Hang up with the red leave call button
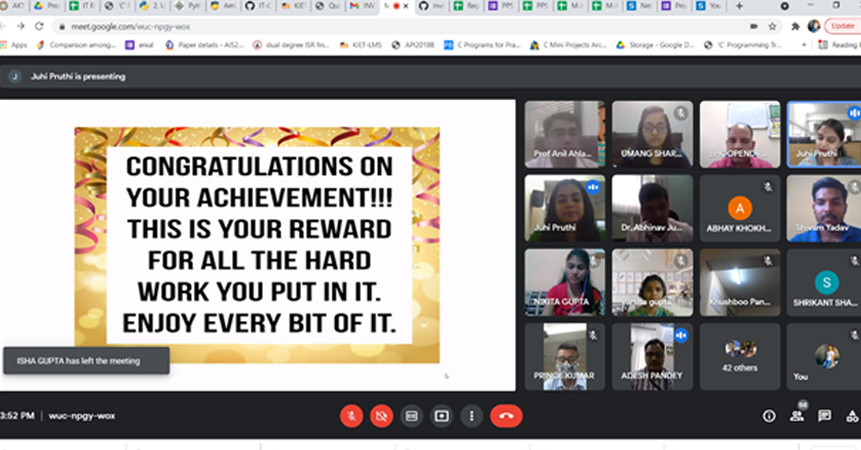This screenshot has width=861, height=450. tap(506, 416)
